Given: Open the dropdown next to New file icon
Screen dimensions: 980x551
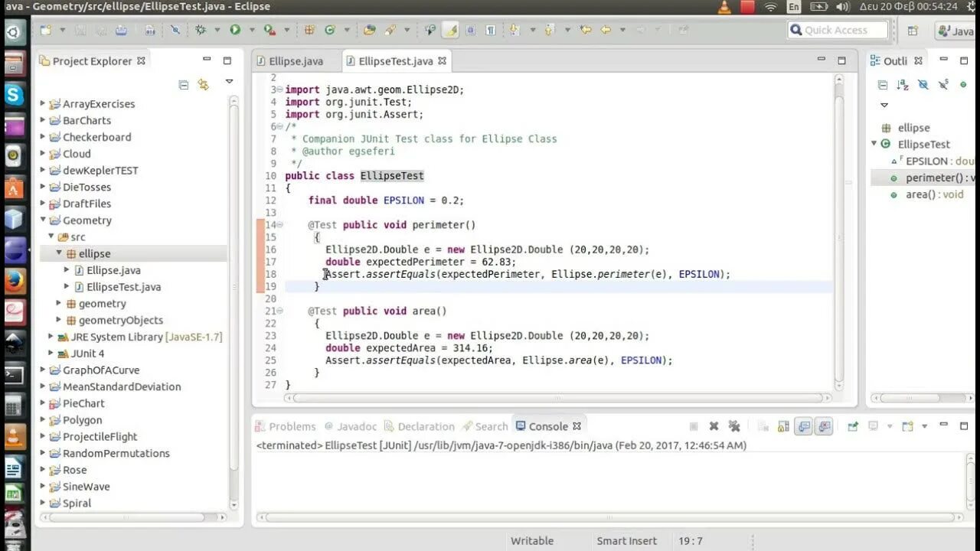Looking at the screenshot, I should (x=61, y=30).
